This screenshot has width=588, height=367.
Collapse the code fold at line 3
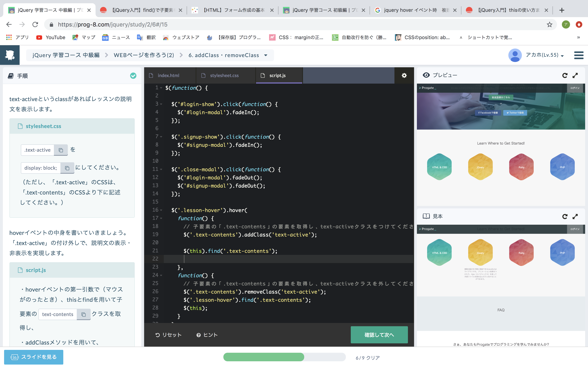click(161, 104)
